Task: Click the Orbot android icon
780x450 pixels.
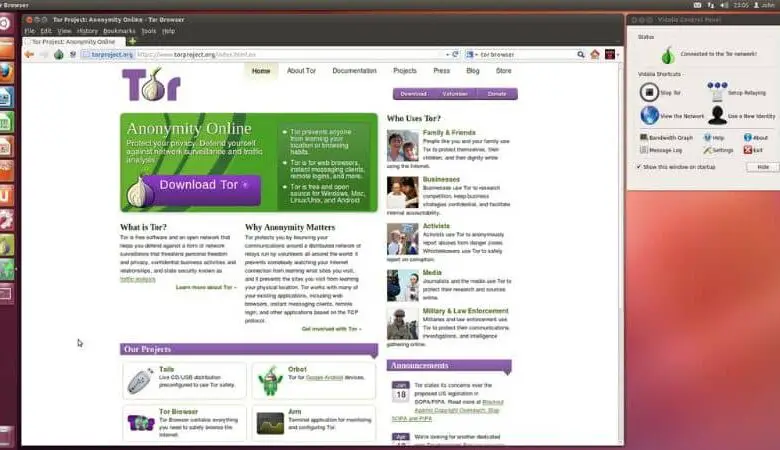Action: 271,381
